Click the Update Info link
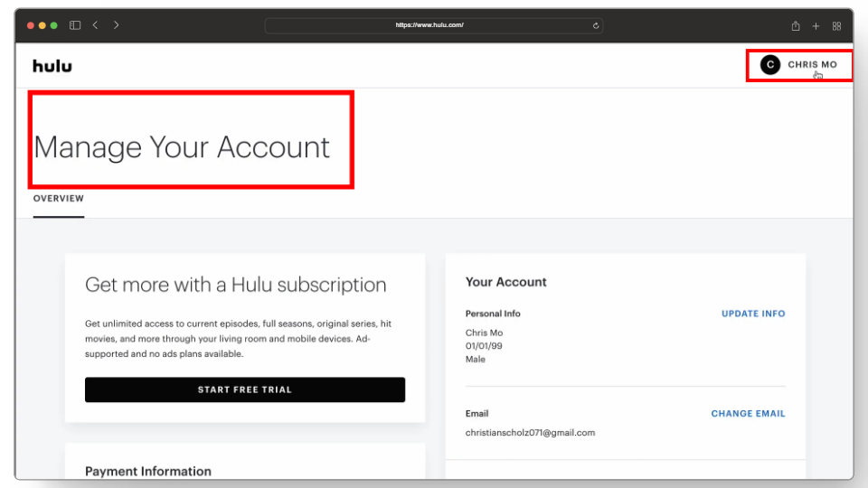 point(753,314)
